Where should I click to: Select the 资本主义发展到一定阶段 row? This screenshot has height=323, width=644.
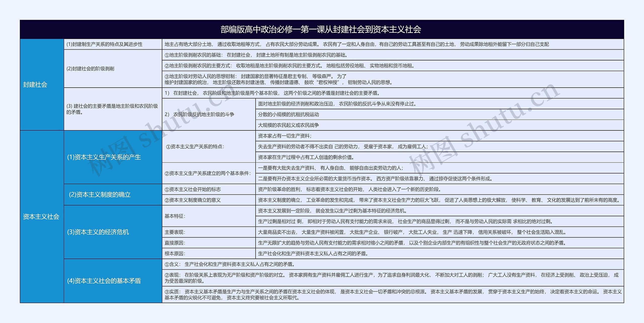point(440,211)
